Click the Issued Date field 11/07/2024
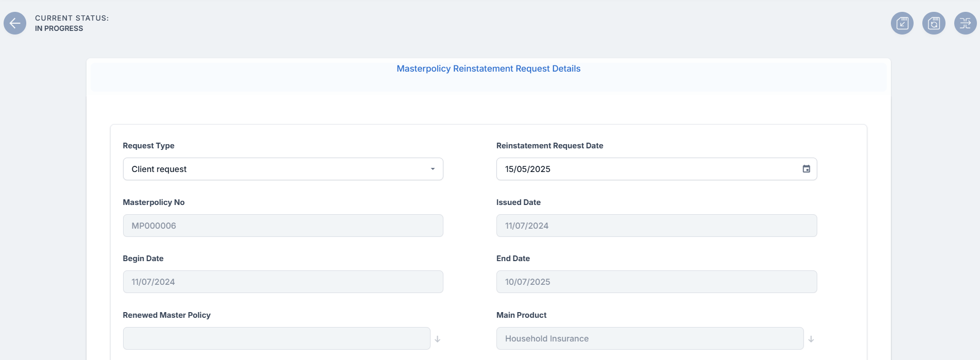Screen dimensions: 980x360 point(656,226)
